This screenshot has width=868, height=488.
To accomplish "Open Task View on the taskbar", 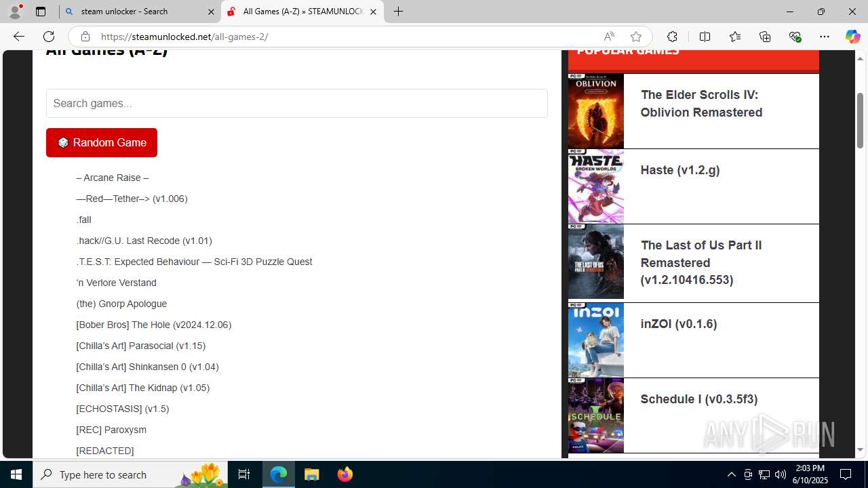I will [244, 474].
